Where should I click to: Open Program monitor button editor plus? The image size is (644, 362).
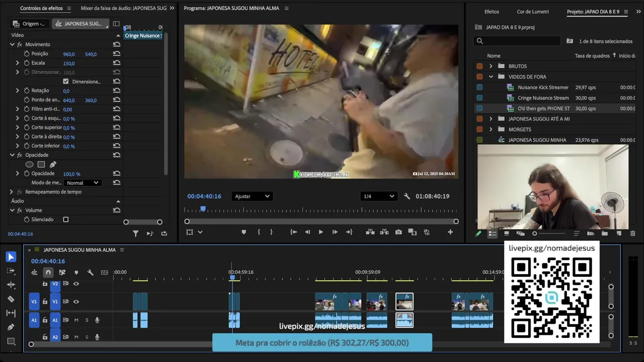450,232
